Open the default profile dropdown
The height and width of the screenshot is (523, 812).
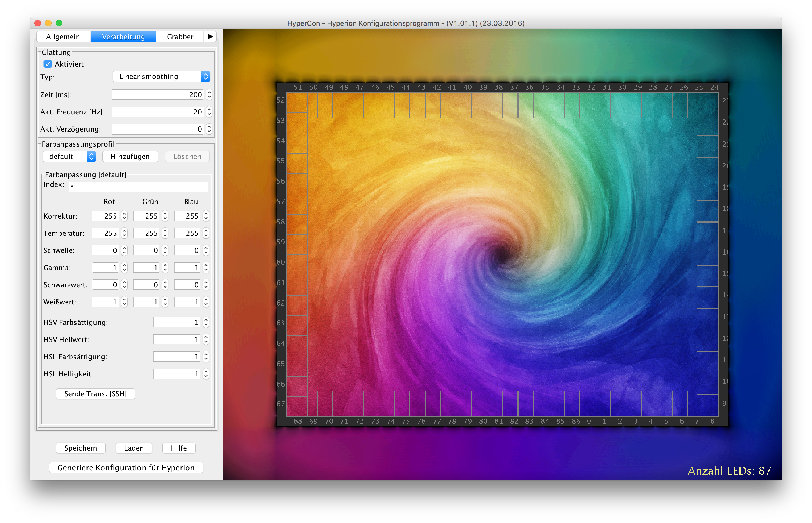(69, 156)
